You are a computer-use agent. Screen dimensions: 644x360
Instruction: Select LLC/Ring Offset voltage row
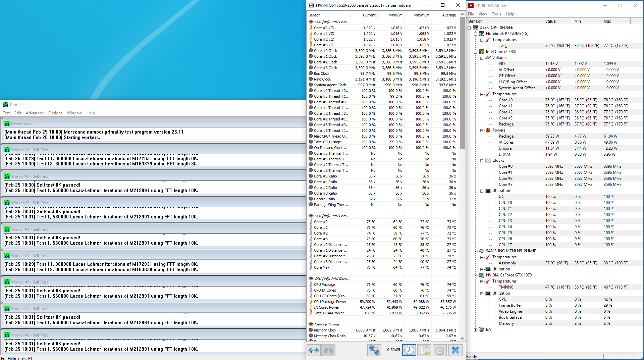click(554, 82)
